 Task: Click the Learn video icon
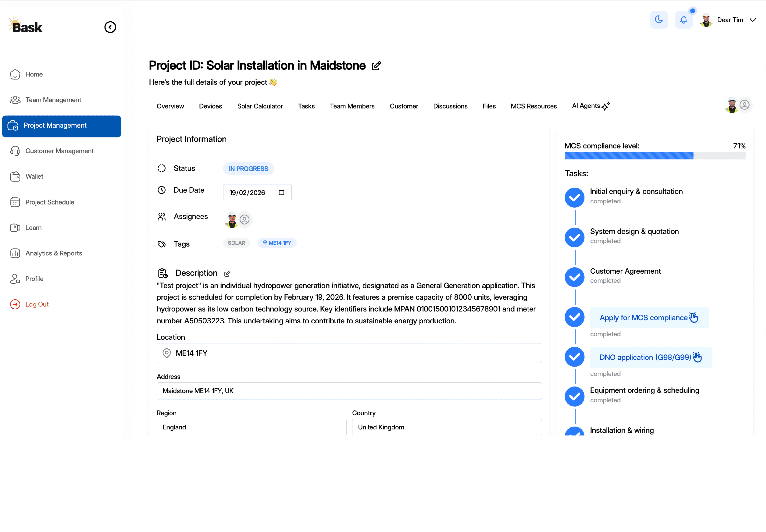(15, 228)
